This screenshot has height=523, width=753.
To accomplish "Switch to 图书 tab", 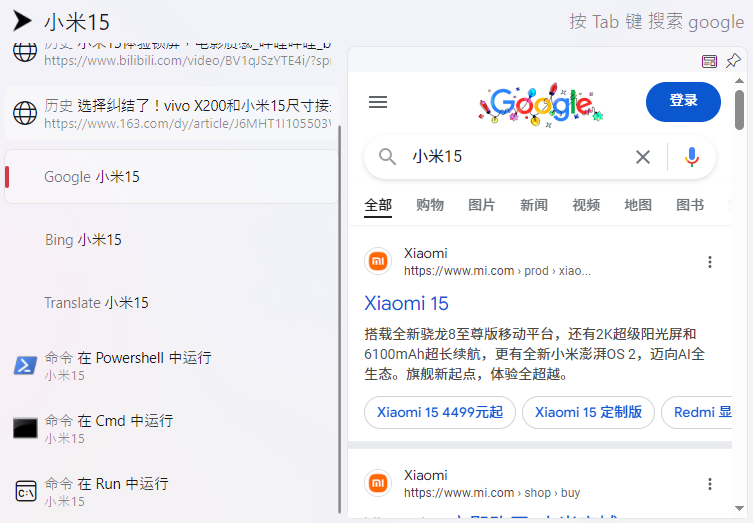I will click(x=690, y=206).
